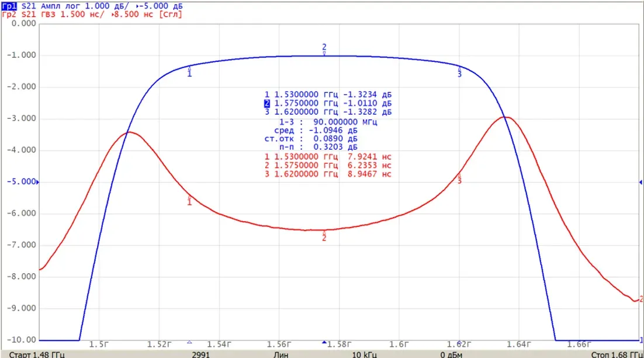Click the 2991 points count in status bar
The height and width of the screenshot is (358, 644).
pos(200,354)
